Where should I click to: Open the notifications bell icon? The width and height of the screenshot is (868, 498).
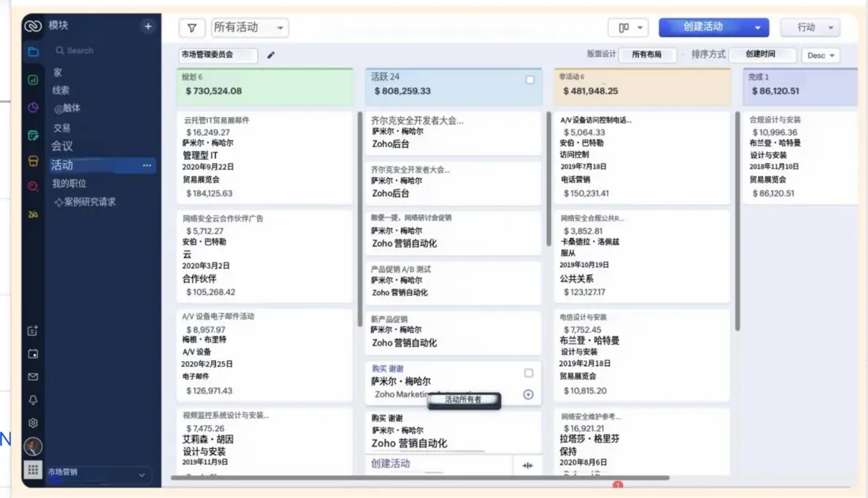[x=33, y=399]
